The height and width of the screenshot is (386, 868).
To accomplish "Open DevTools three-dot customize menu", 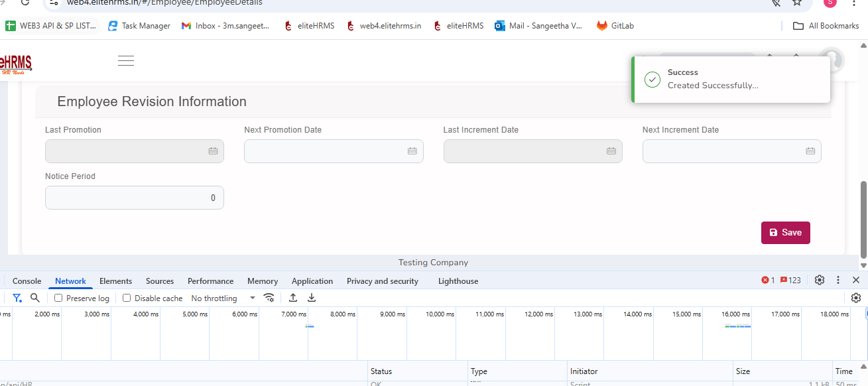I will pyautogui.click(x=838, y=281).
